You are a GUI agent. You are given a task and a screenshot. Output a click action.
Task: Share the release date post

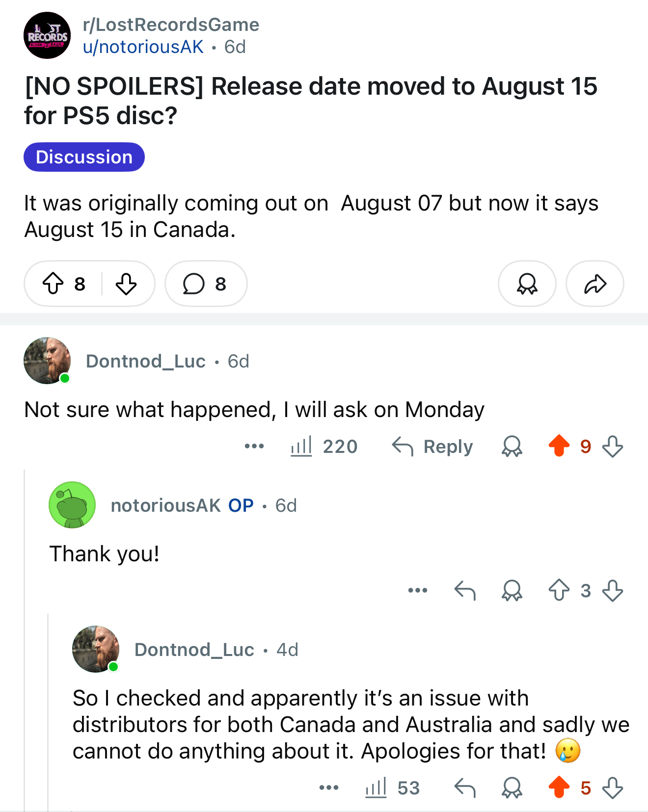595,284
